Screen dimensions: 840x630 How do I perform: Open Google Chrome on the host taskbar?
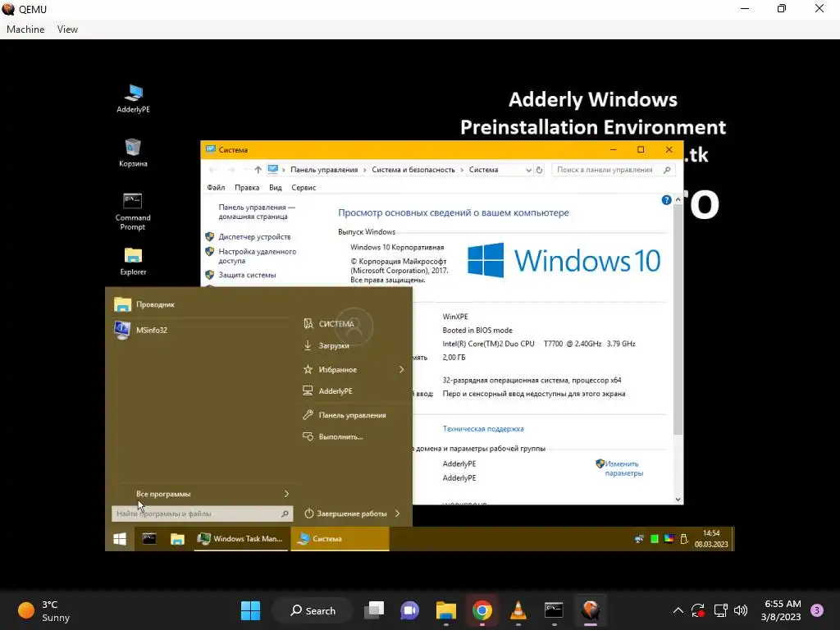pyautogui.click(x=482, y=610)
